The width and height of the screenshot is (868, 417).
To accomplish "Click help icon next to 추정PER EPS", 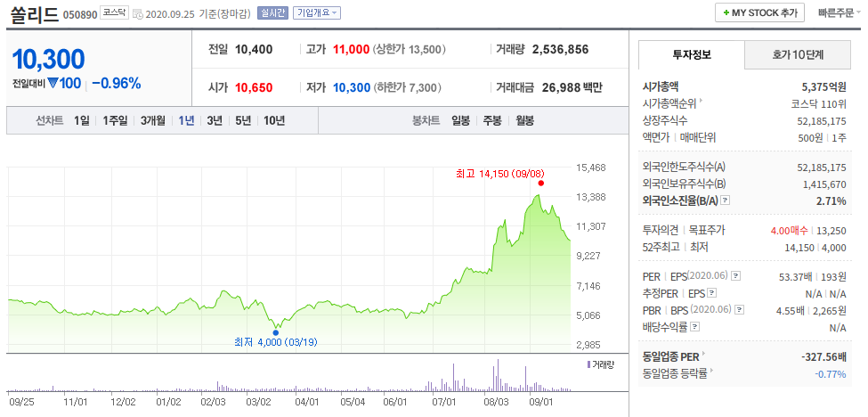I will (712, 293).
